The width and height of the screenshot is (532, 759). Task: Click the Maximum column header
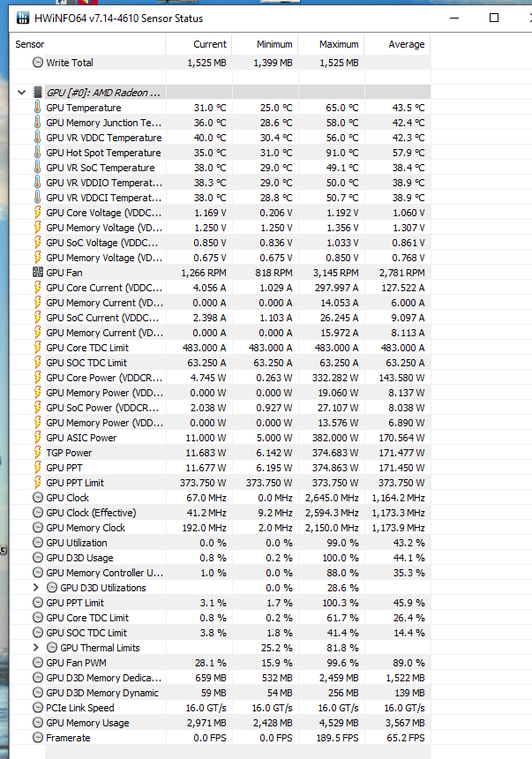coord(331,44)
